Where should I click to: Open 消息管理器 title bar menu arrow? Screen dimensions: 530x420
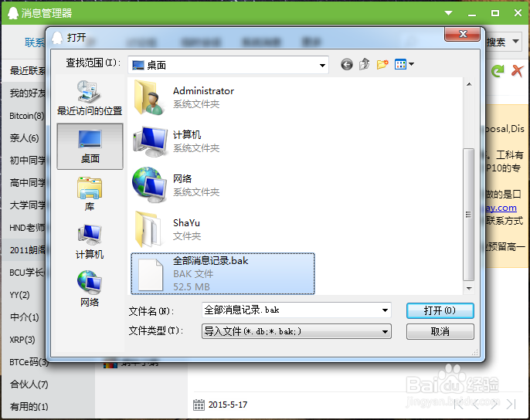pyautogui.click(x=449, y=13)
